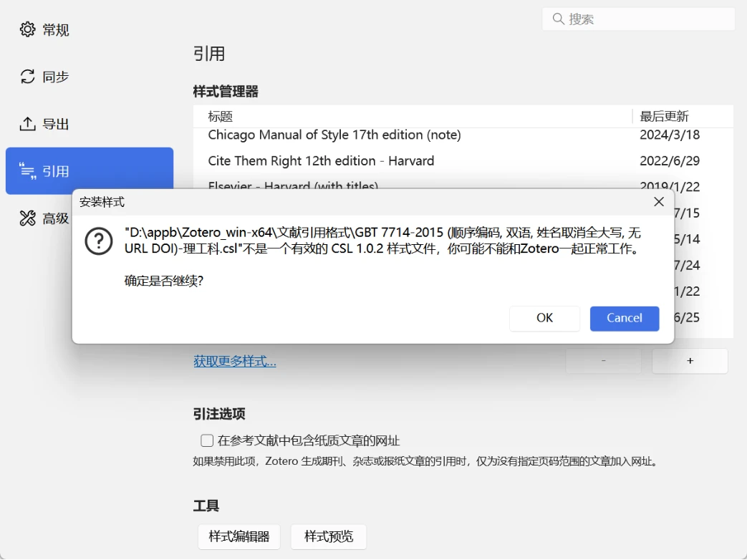Select the 引用 cite quote icon

27,171
